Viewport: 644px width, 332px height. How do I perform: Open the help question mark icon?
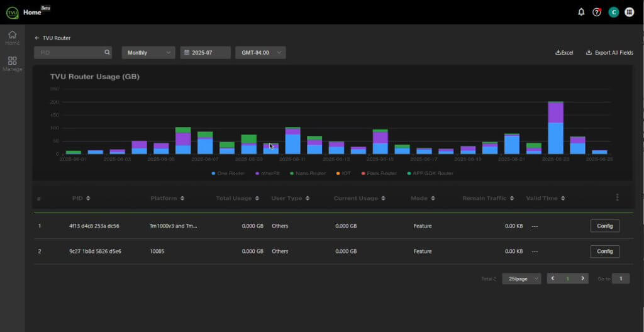tap(597, 12)
